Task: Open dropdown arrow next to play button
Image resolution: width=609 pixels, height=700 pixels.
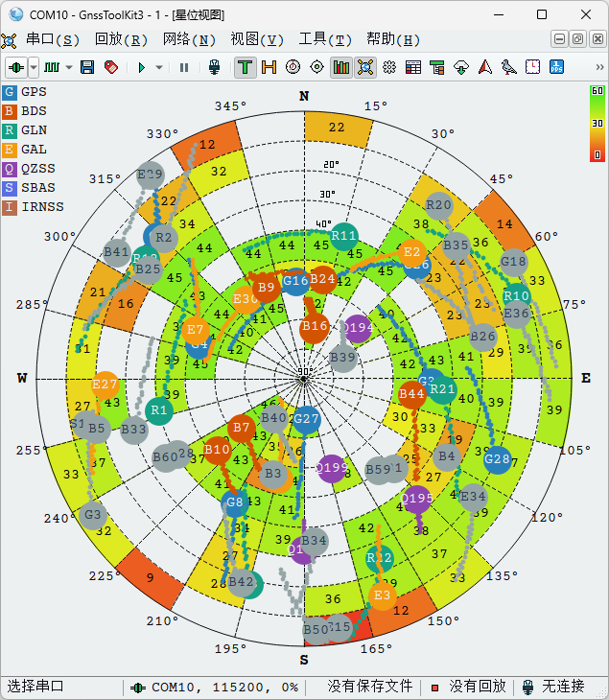Action: tap(159, 67)
